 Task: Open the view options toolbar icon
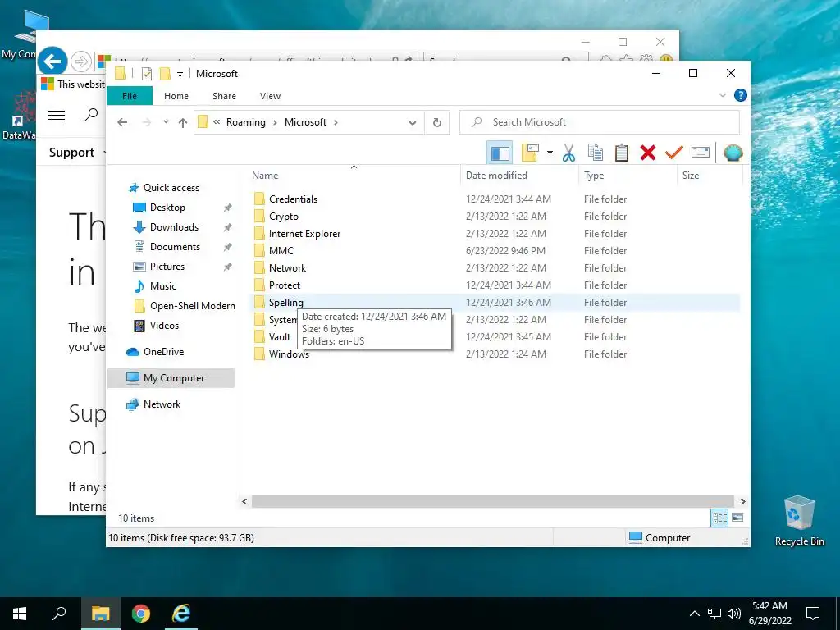(530, 153)
